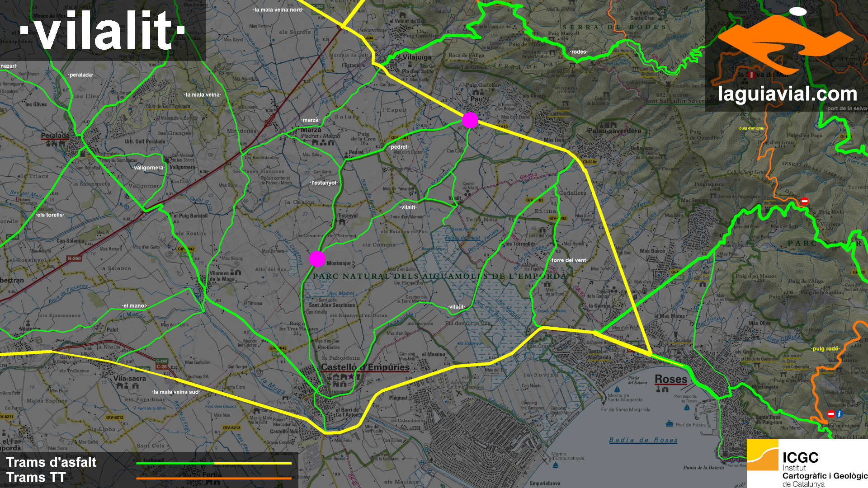Click the Port de Roses ship icon
The width and height of the screenshot is (868, 488).
669,424
